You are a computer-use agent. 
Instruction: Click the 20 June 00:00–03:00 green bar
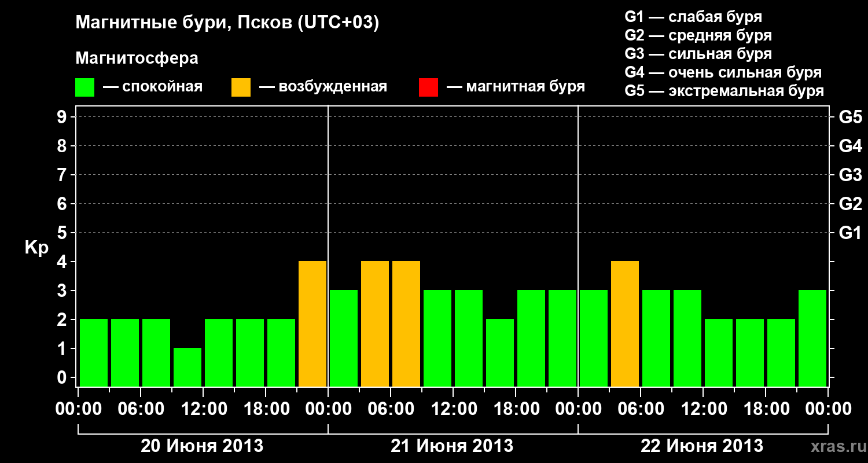pos(94,352)
